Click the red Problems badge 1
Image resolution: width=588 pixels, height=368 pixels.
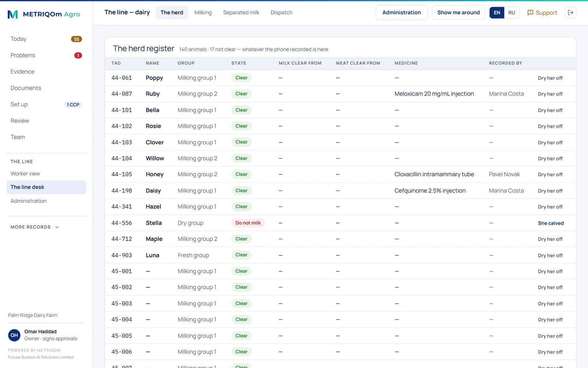[x=78, y=56]
